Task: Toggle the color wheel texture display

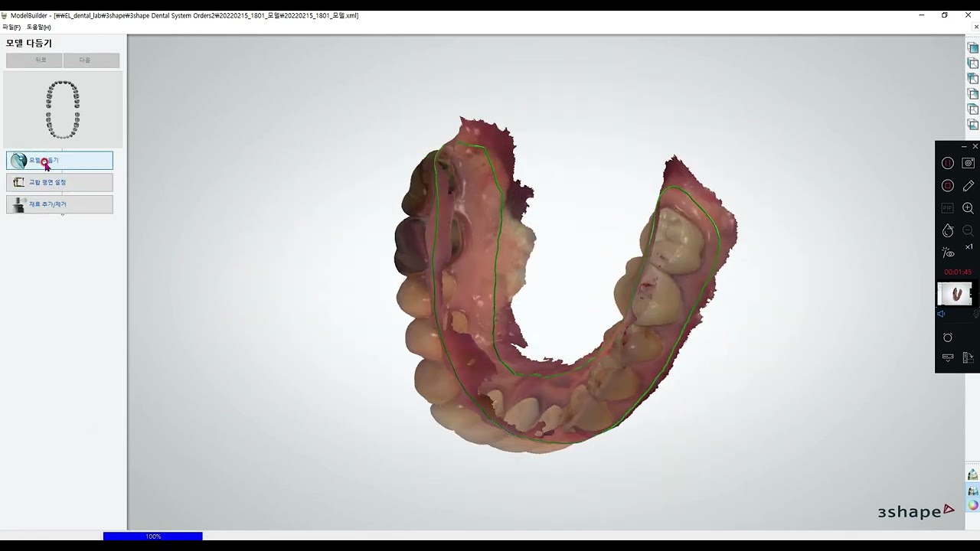Action: click(973, 505)
